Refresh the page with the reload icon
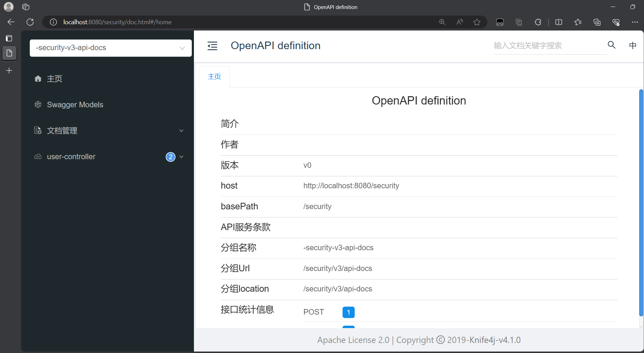The height and width of the screenshot is (353, 644). coord(30,22)
